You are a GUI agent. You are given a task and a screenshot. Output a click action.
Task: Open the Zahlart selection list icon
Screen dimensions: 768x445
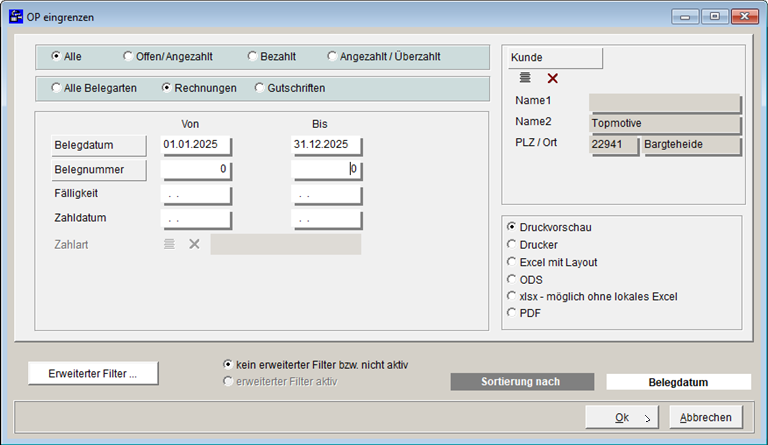[x=169, y=244]
